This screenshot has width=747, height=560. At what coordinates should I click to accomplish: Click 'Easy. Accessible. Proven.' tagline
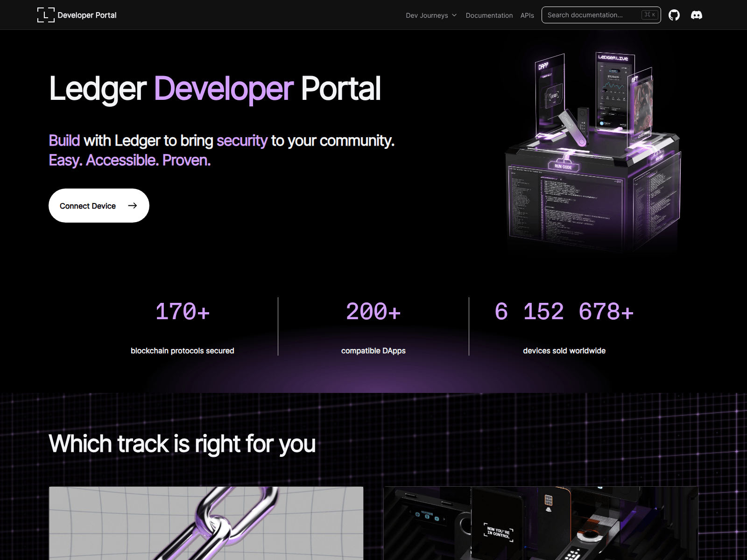[130, 160]
